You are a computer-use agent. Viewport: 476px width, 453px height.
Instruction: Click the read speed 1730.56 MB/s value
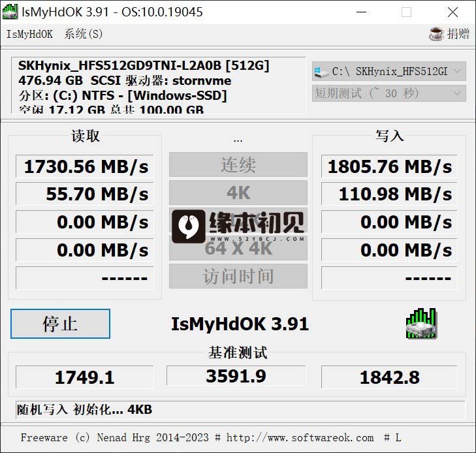coord(85,166)
